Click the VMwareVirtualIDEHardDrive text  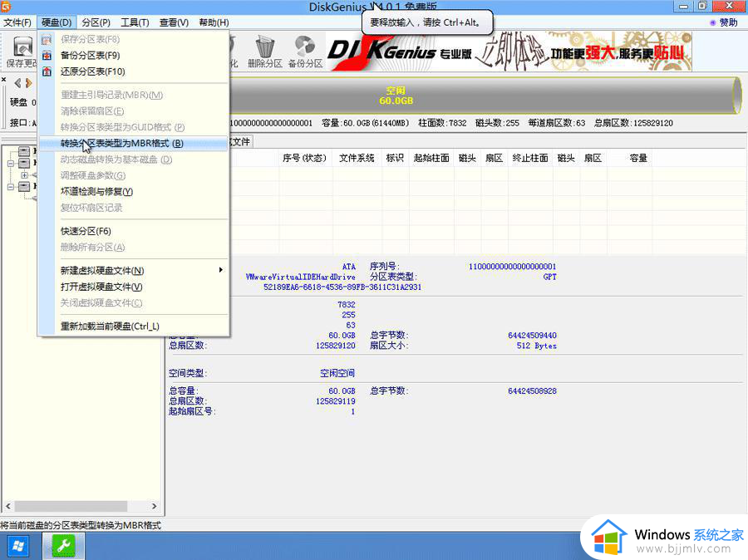[301, 277]
